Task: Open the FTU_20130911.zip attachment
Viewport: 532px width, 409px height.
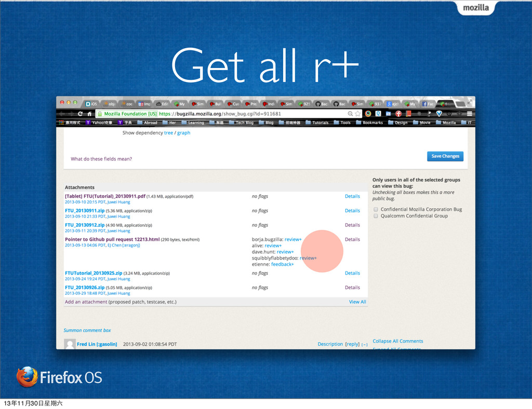Action: tap(85, 210)
